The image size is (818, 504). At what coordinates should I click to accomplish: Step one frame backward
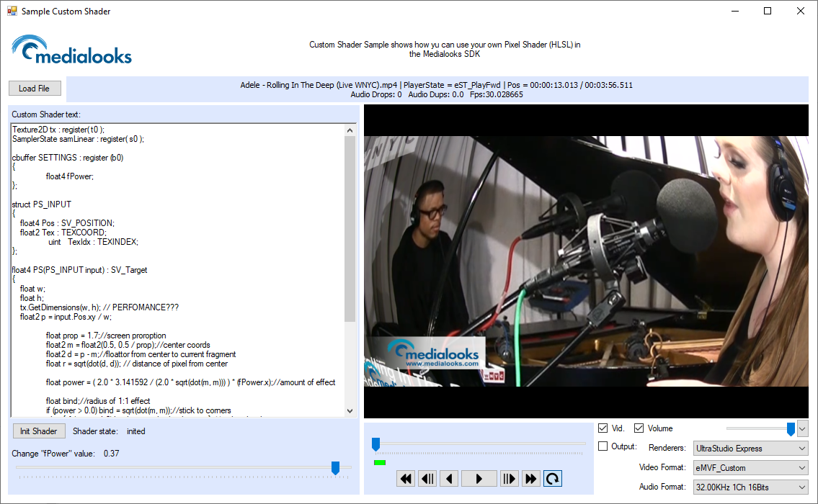point(428,479)
